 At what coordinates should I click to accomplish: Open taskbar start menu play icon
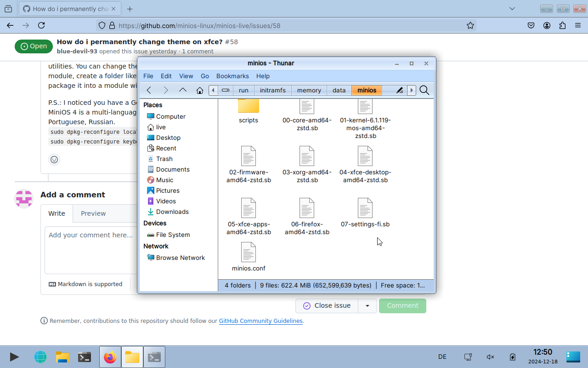14,357
